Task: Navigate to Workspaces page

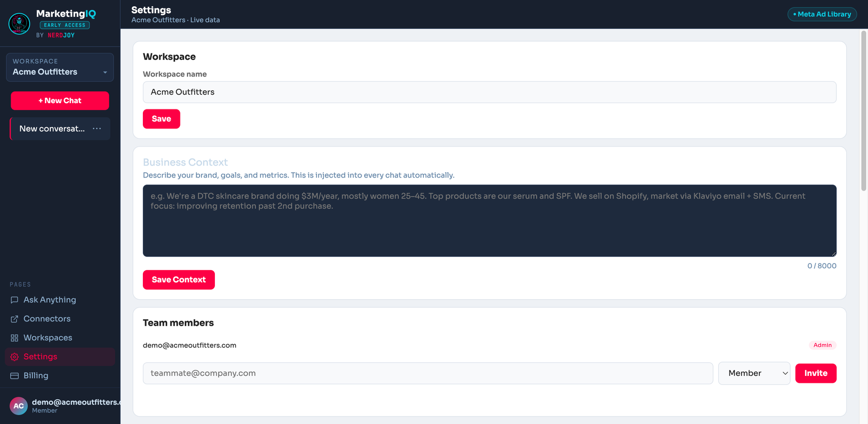Action: coord(60,338)
